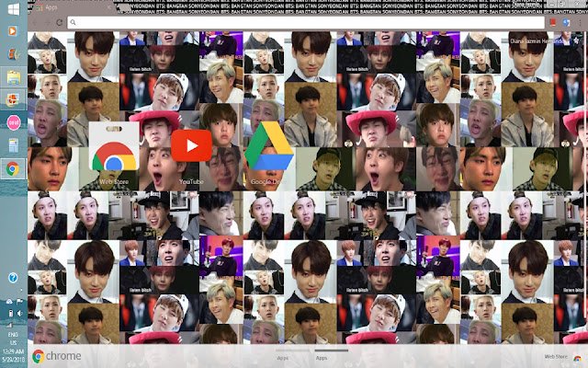Open the volume speaker tray icon
Viewport: 588px width, 368px height.
[x=19, y=313]
